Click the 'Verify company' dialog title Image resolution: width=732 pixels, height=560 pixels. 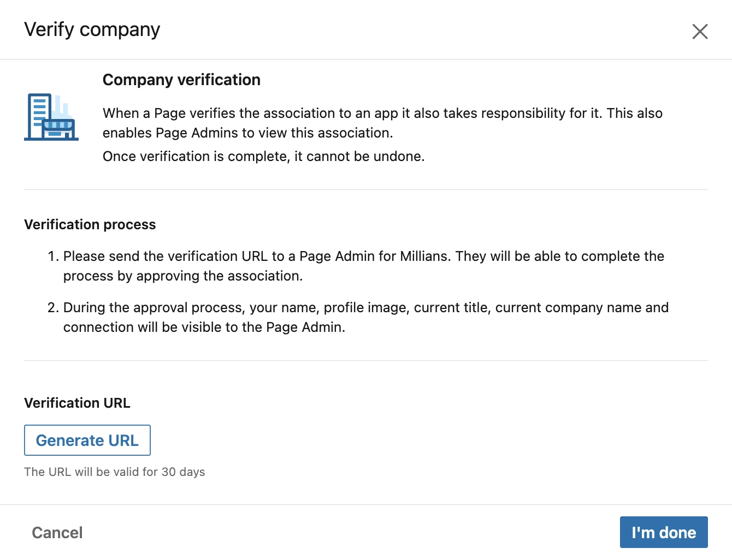tap(92, 29)
